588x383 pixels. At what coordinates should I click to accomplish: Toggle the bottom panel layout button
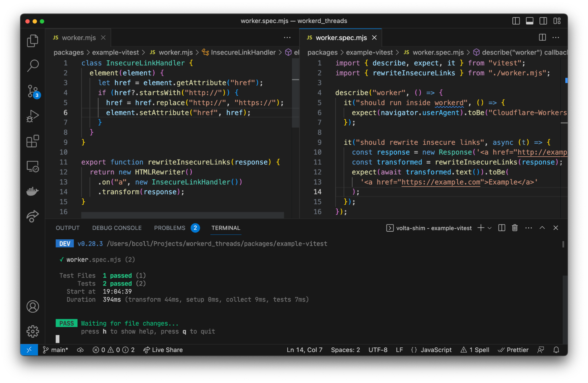point(529,21)
